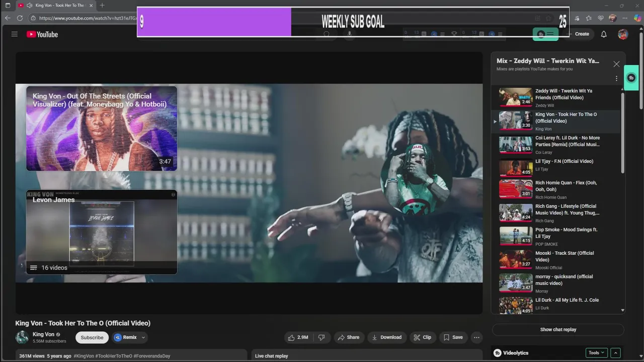
Task: Play Mooski - Track Star in playlist
Action: (x=556, y=260)
